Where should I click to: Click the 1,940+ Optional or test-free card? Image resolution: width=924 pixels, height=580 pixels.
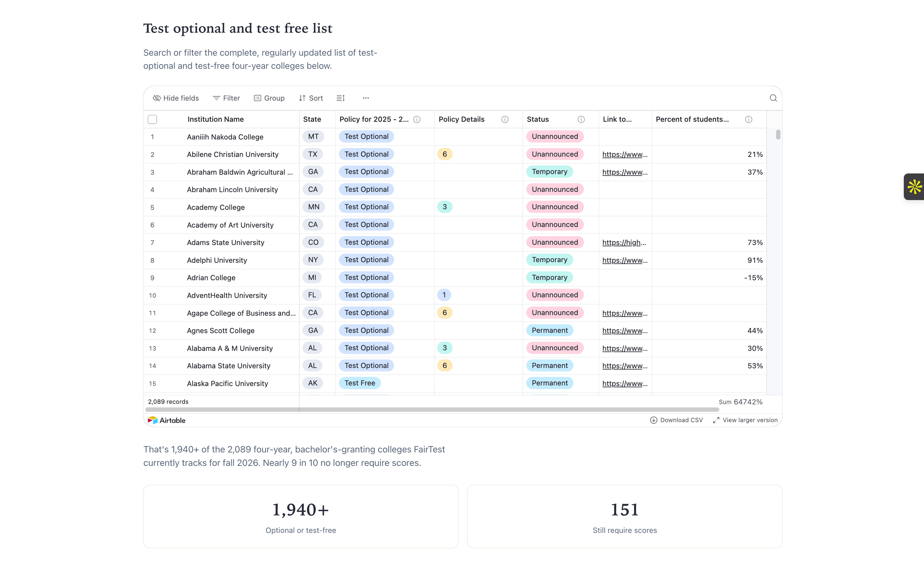pos(301,517)
